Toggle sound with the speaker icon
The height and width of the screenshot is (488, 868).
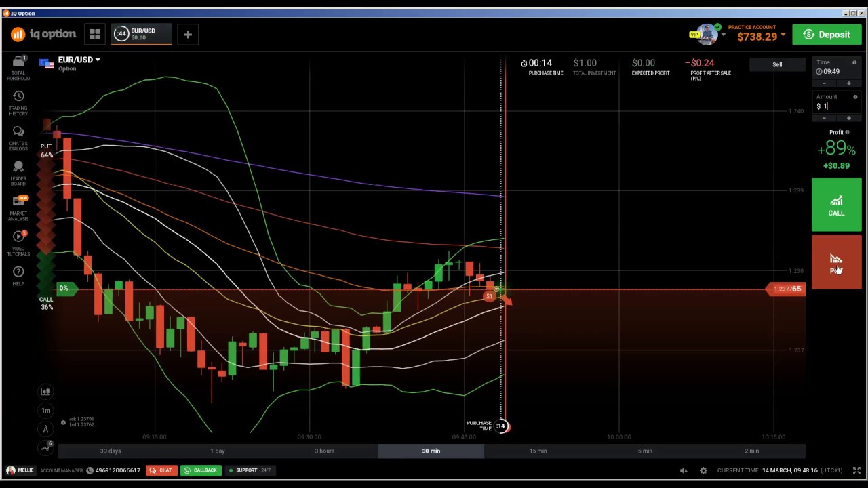point(684,470)
